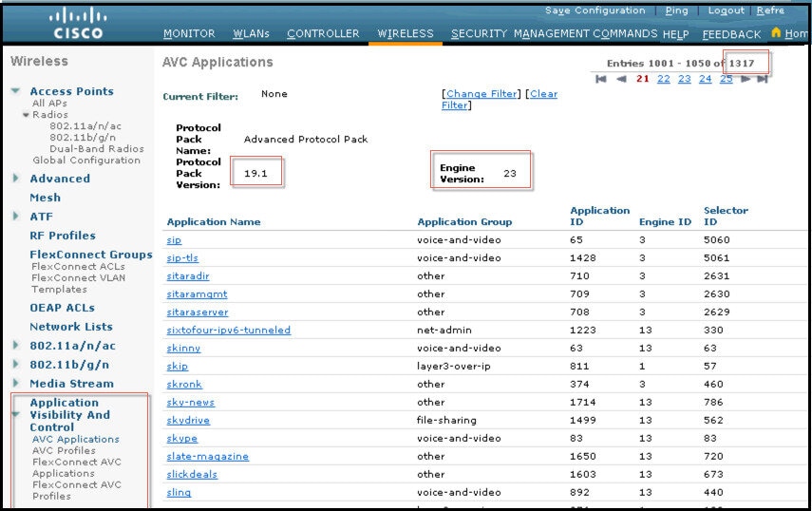Open the FEEDBACK menu
Screen dimensions: 812x511
(731, 35)
